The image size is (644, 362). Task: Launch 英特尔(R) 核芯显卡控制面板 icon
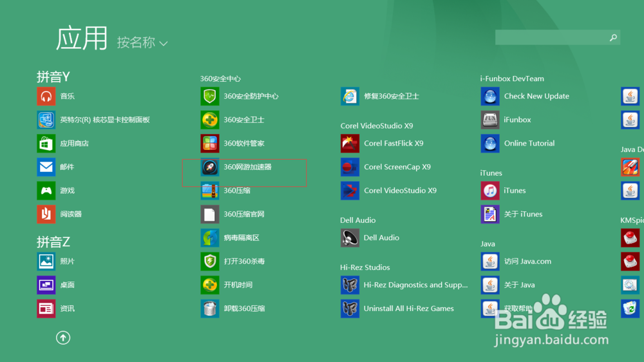click(x=46, y=120)
